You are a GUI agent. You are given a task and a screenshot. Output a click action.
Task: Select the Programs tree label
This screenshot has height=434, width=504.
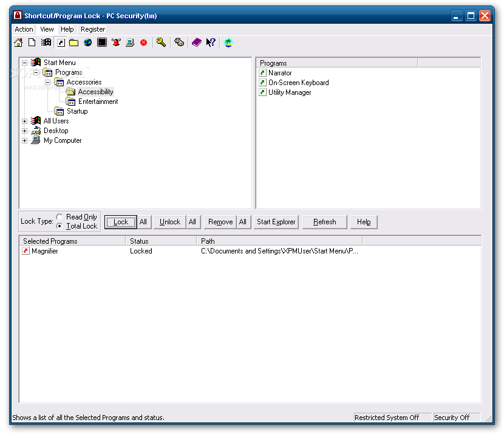[x=69, y=72]
